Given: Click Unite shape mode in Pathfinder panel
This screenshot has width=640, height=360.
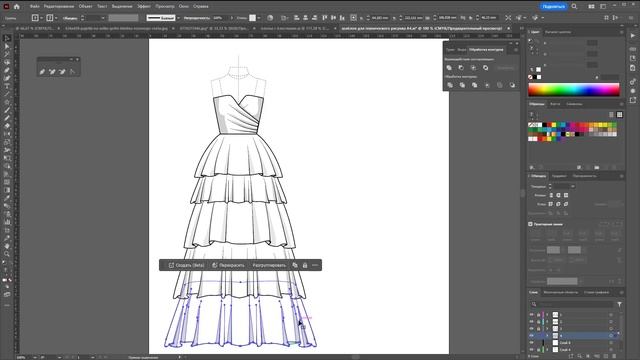Looking at the screenshot, I should [x=449, y=68].
